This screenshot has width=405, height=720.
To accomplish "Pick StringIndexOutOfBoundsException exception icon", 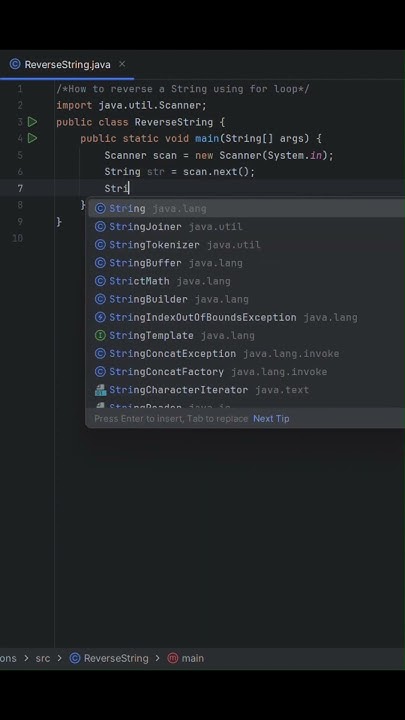I will (x=100, y=317).
